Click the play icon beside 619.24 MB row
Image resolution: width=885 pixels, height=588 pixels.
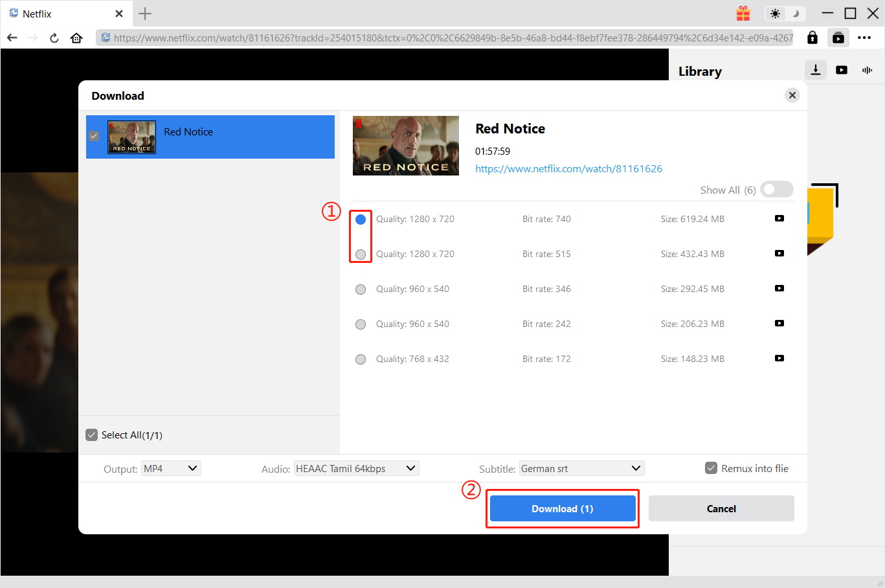tap(779, 219)
